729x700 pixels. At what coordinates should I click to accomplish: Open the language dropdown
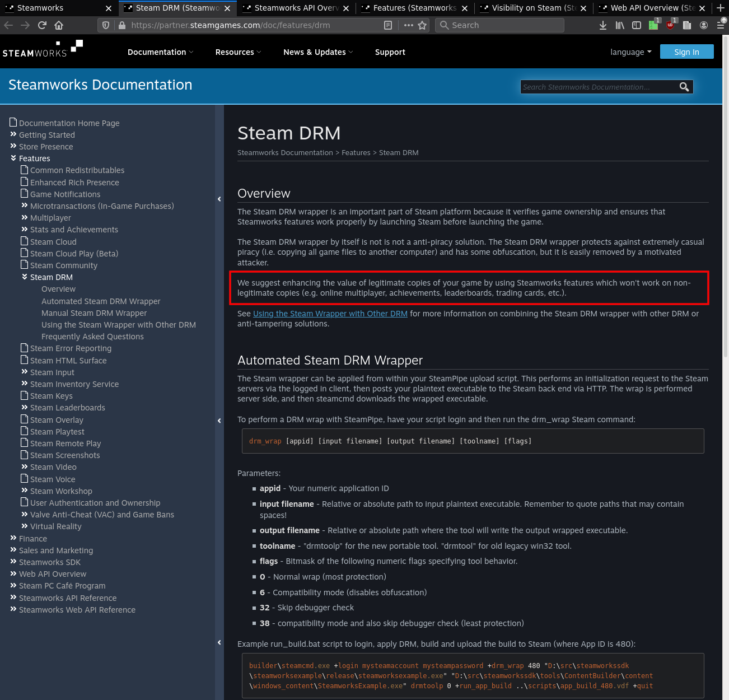(x=631, y=52)
